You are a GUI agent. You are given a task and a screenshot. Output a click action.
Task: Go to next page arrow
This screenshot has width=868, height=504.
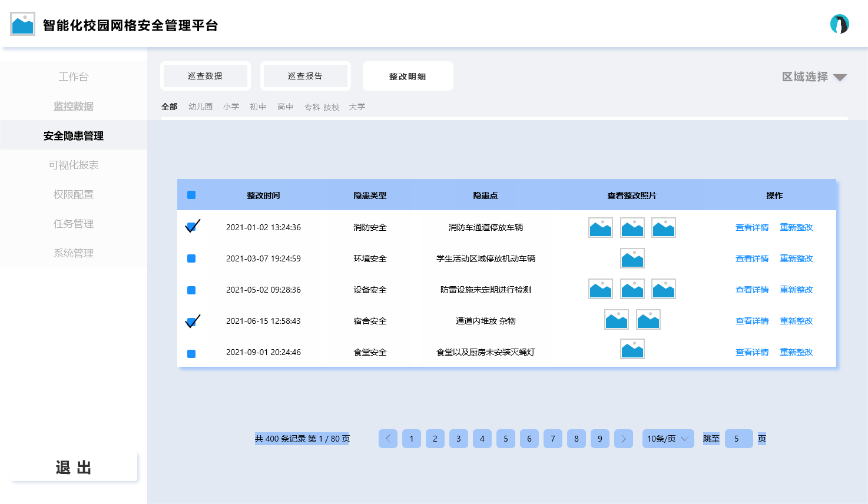click(x=624, y=439)
